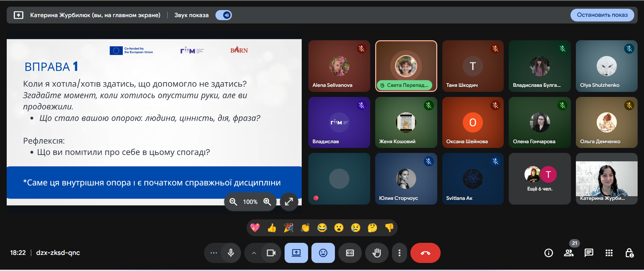Click Остановить показ button

[x=602, y=15]
